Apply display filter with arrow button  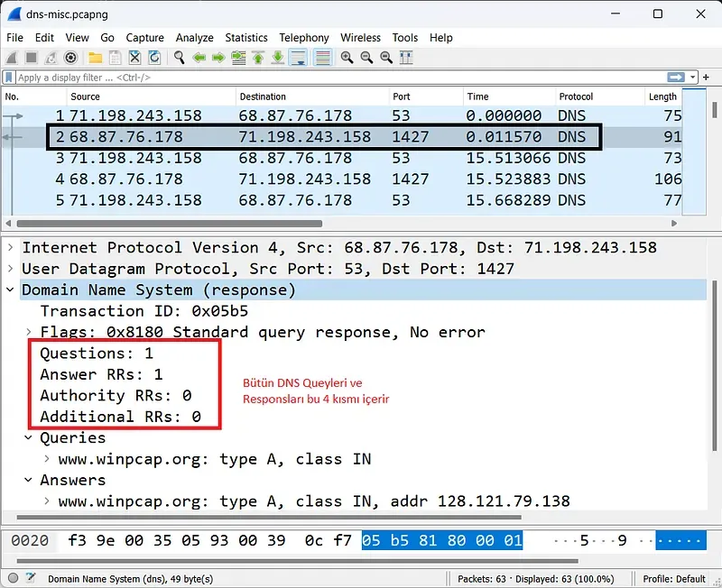pos(675,78)
